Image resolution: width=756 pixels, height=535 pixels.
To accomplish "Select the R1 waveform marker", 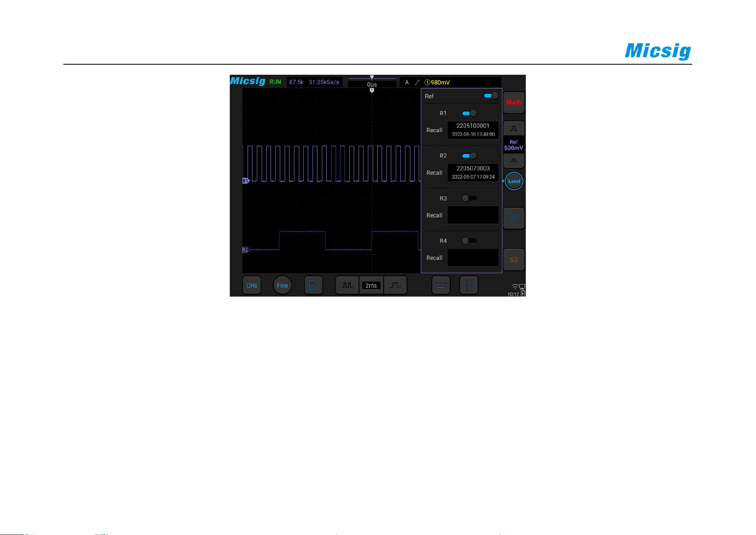I will 246,181.
